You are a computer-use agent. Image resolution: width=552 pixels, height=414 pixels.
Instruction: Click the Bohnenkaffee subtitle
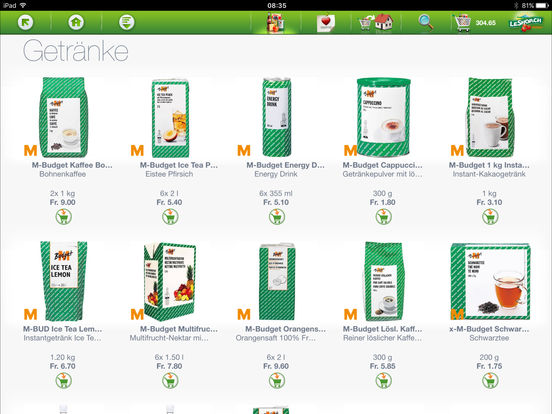click(x=63, y=174)
